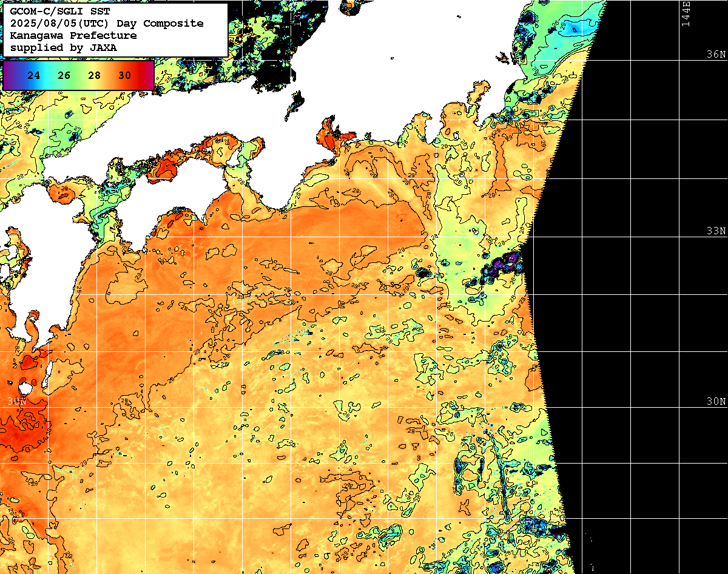Click the 30N label on the right edge
728x574 pixels.
[x=716, y=402]
